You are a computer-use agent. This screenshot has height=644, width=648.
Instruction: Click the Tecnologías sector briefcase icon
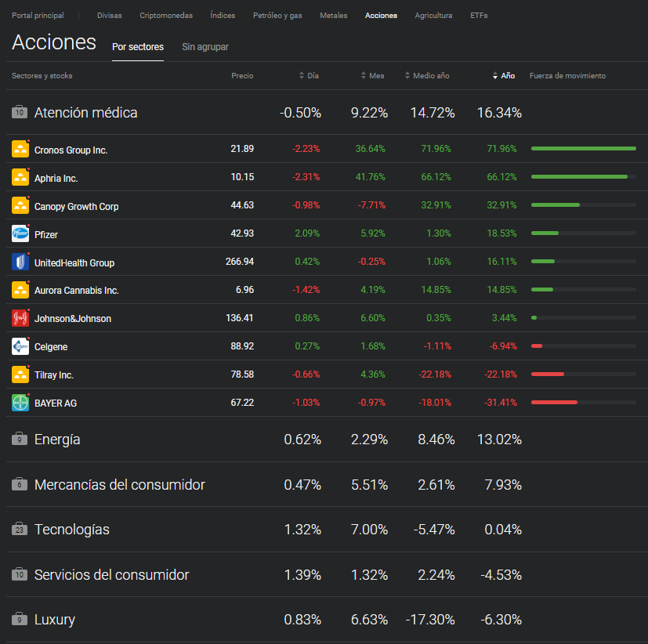(20, 529)
